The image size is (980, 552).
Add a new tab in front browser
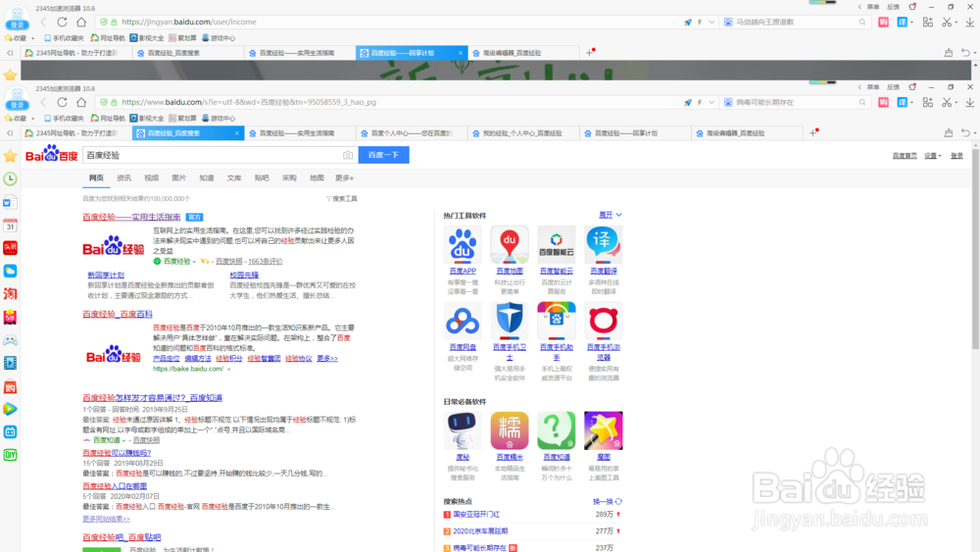812,132
